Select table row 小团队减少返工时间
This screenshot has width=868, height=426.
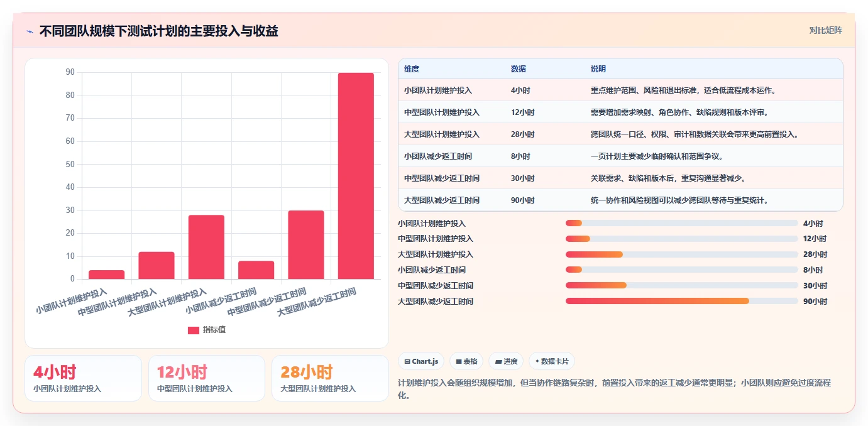click(620, 156)
